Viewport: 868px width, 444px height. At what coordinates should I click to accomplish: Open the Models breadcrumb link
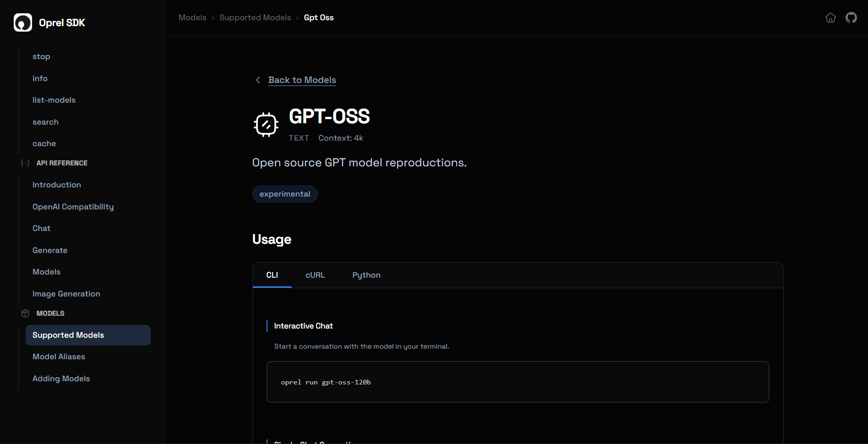point(192,17)
